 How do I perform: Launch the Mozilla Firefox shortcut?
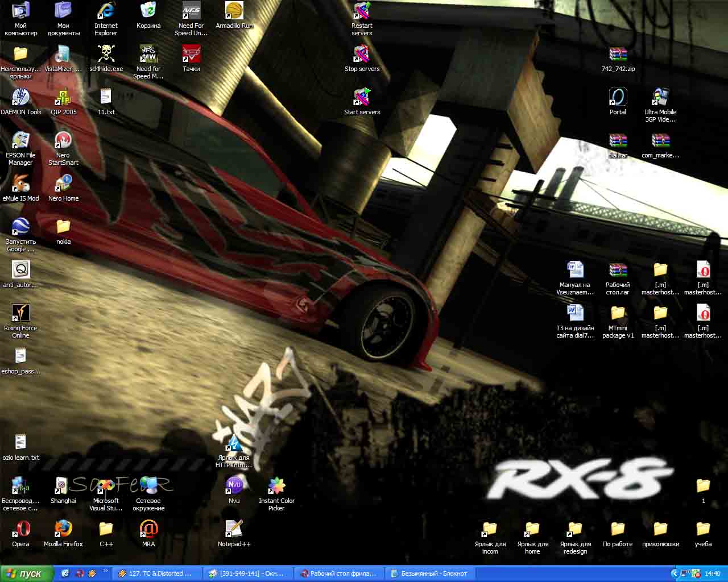63,534
